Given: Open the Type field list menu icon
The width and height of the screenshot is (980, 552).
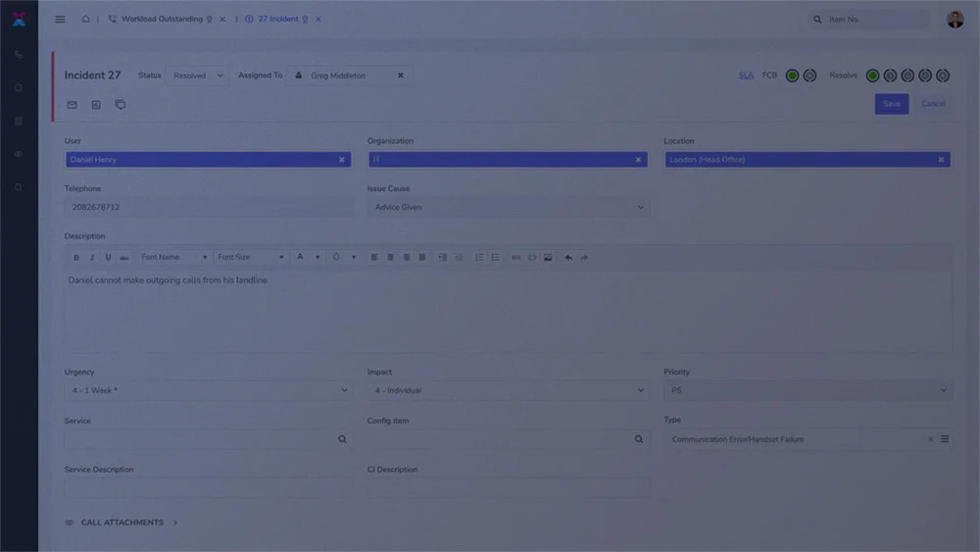Looking at the screenshot, I should [945, 439].
